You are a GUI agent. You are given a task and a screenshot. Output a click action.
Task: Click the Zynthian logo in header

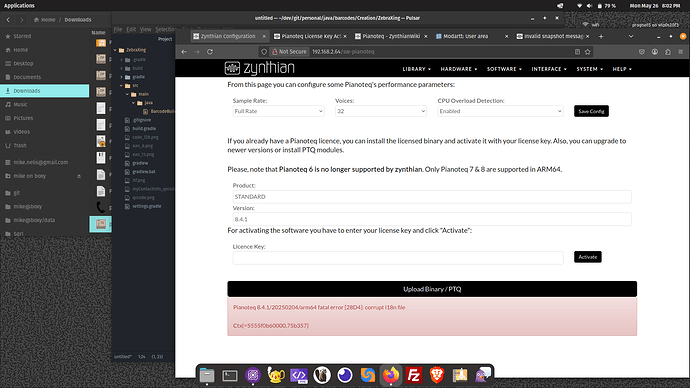pos(259,68)
